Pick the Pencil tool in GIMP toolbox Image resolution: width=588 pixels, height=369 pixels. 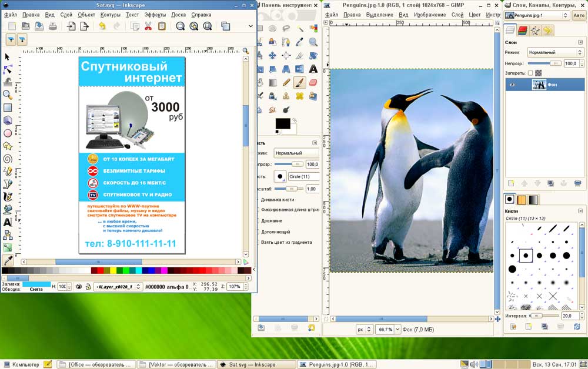286,82
